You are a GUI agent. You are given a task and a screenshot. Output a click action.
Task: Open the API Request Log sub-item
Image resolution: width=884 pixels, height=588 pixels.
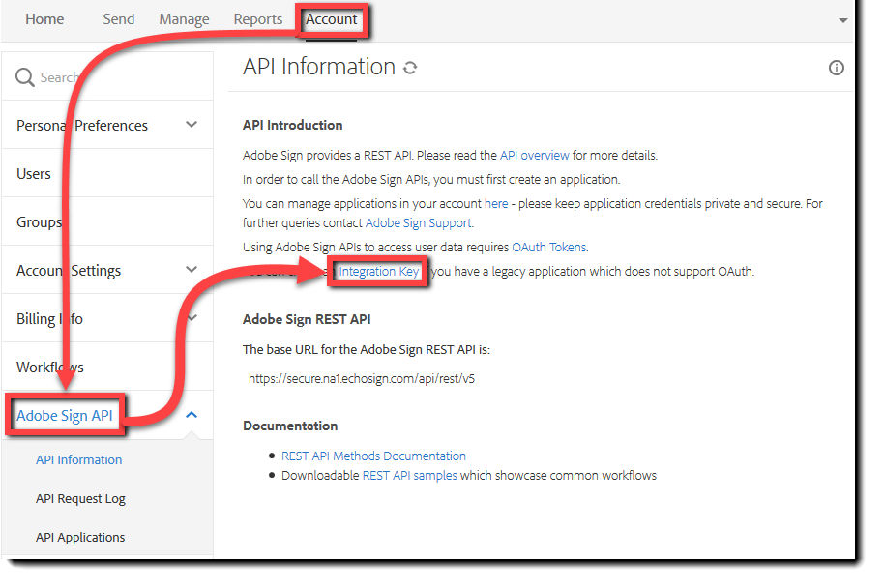point(80,499)
